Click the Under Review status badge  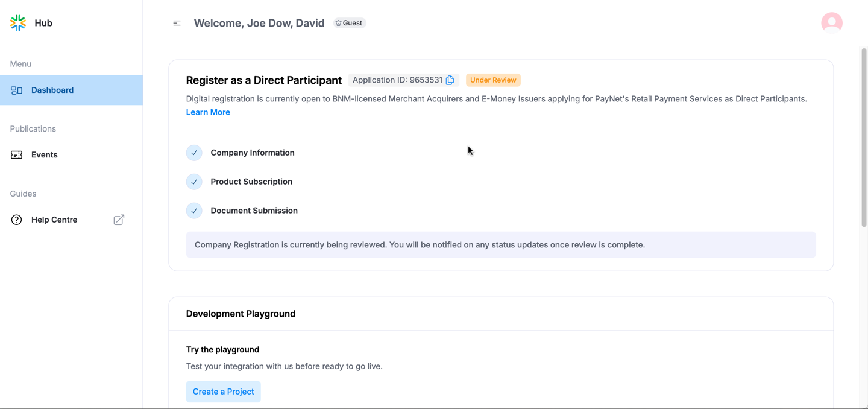[x=493, y=80]
